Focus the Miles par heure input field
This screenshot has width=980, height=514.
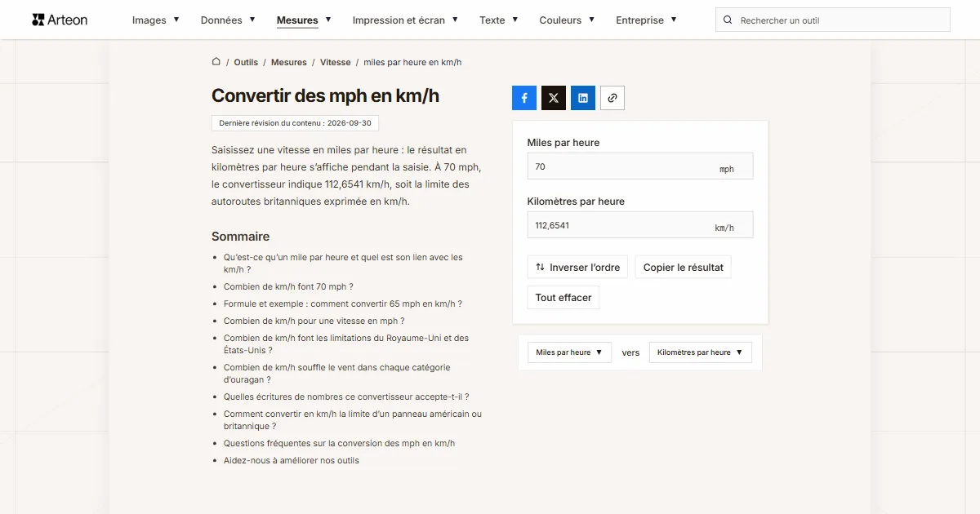click(640, 166)
